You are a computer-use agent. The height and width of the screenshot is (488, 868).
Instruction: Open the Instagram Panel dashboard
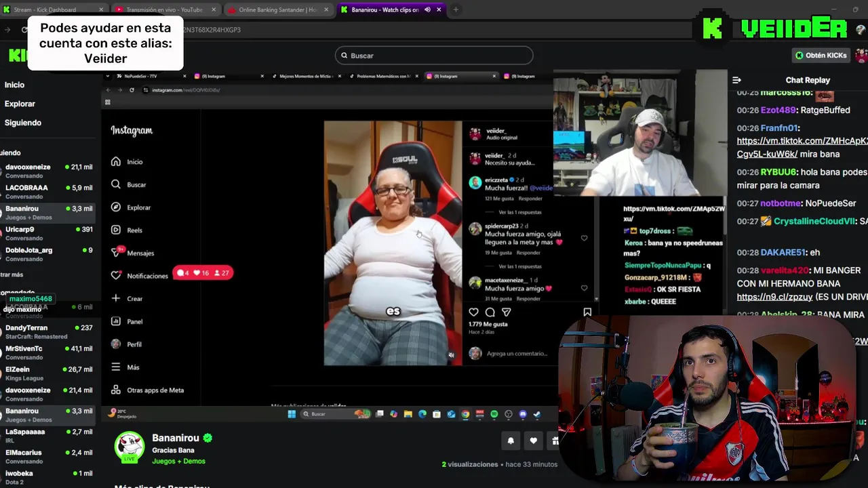pyautogui.click(x=126, y=321)
